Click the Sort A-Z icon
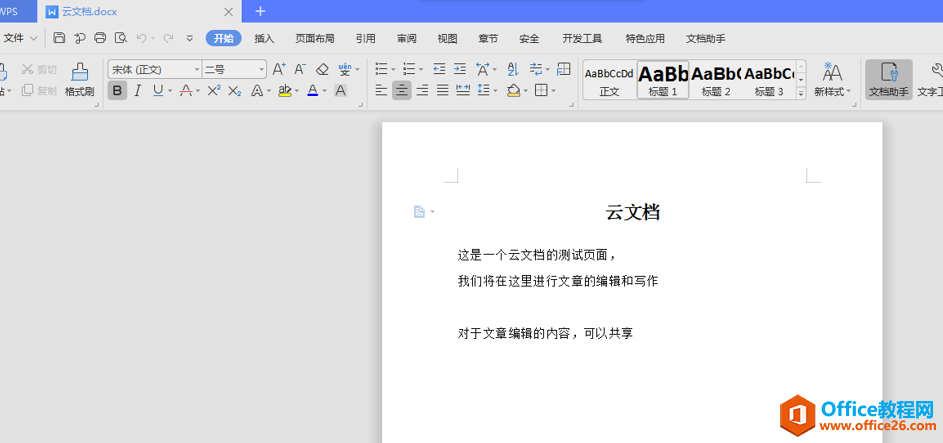Image resolution: width=943 pixels, height=443 pixels. pos(513,69)
